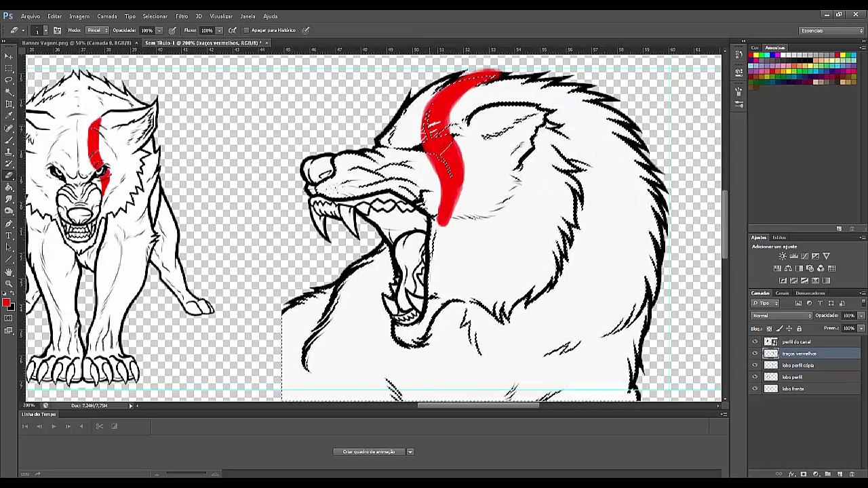Toggle visibility of 'lobo frente' layer
Screen dimensions: 868x488
click(x=755, y=388)
